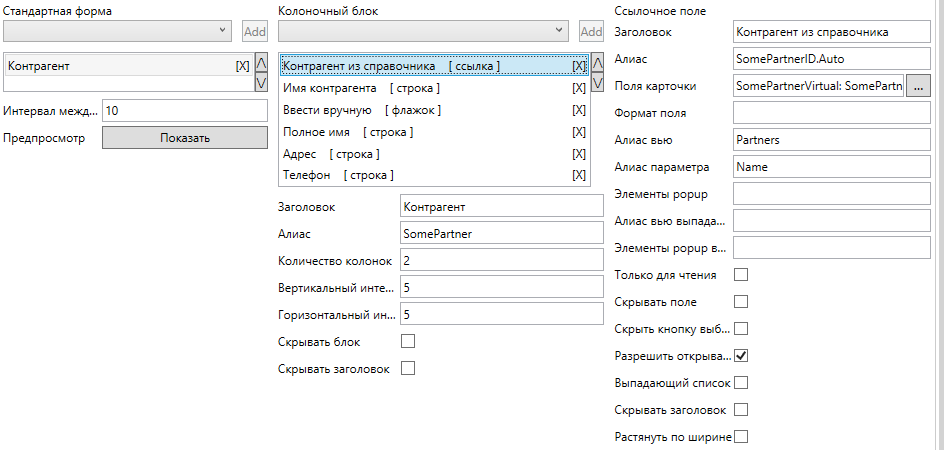Delete 'Имя контрагента' row using its [X]
Screen dimensions: 944x450
[579, 88]
